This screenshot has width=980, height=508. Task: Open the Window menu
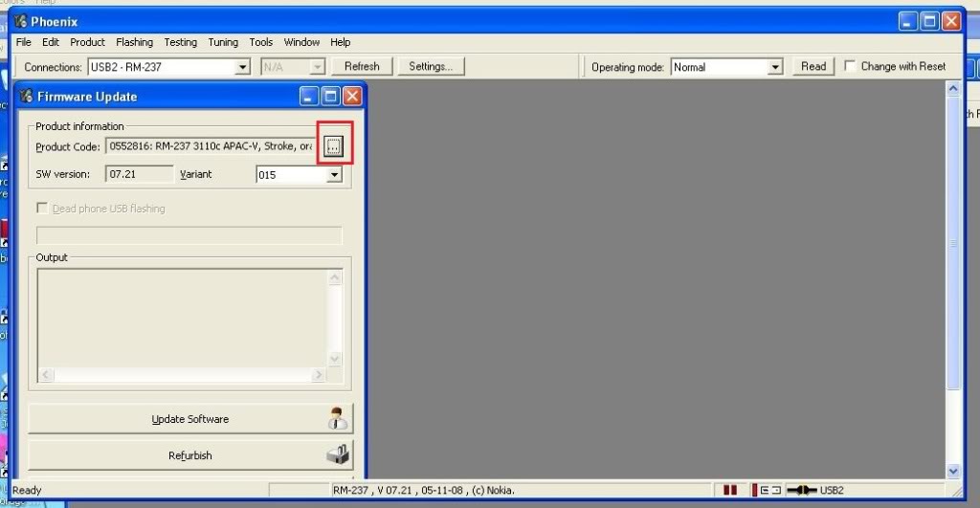click(x=301, y=42)
